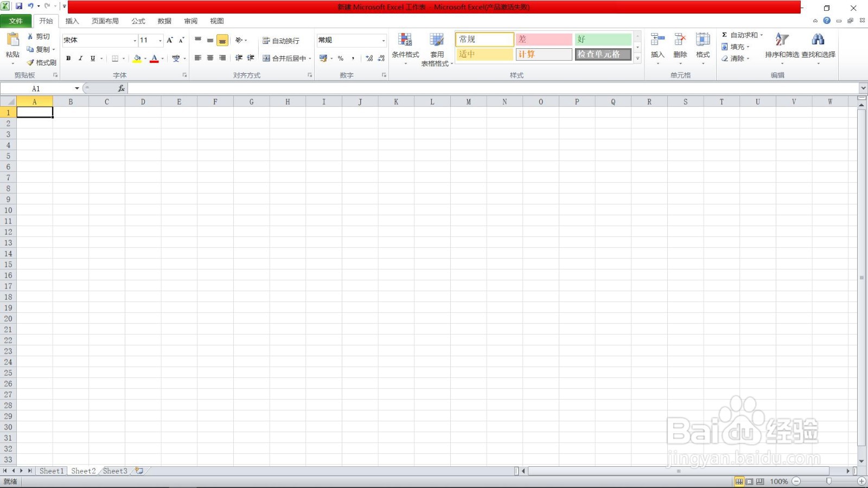Toggle top vertical alignment
This screenshot has height=488, width=868.
(x=198, y=40)
